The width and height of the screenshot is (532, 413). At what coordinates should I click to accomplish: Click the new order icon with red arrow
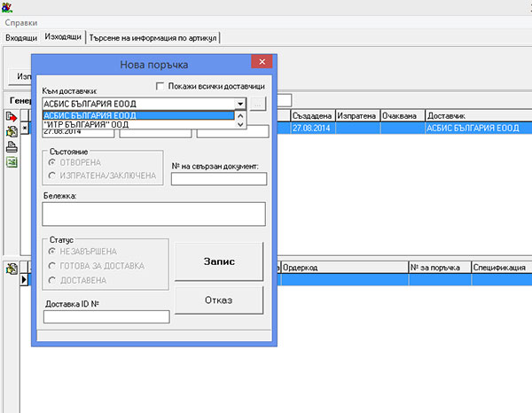coord(12,117)
